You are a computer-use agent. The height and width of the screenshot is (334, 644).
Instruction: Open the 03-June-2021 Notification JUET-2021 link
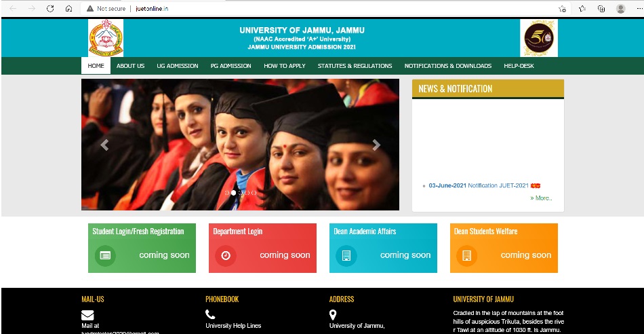479,186
